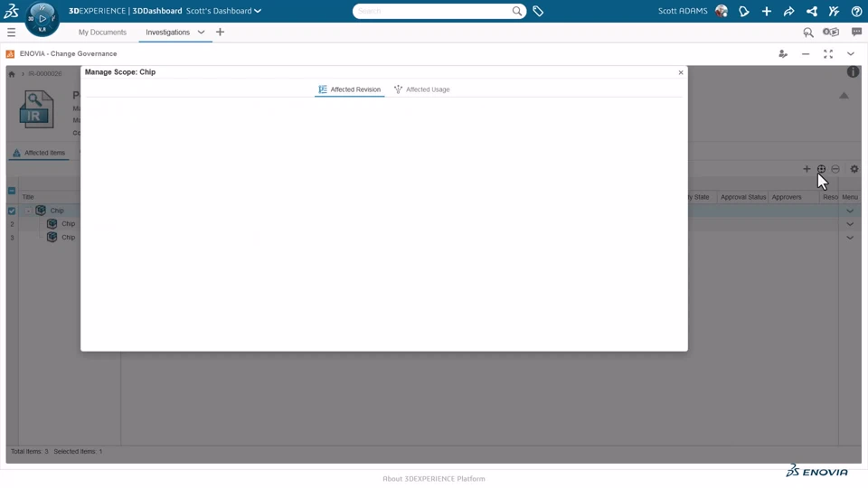This screenshot has height=488, width=868.
Task: Collapse the top Chip tree node
Action: click(28, 211)
